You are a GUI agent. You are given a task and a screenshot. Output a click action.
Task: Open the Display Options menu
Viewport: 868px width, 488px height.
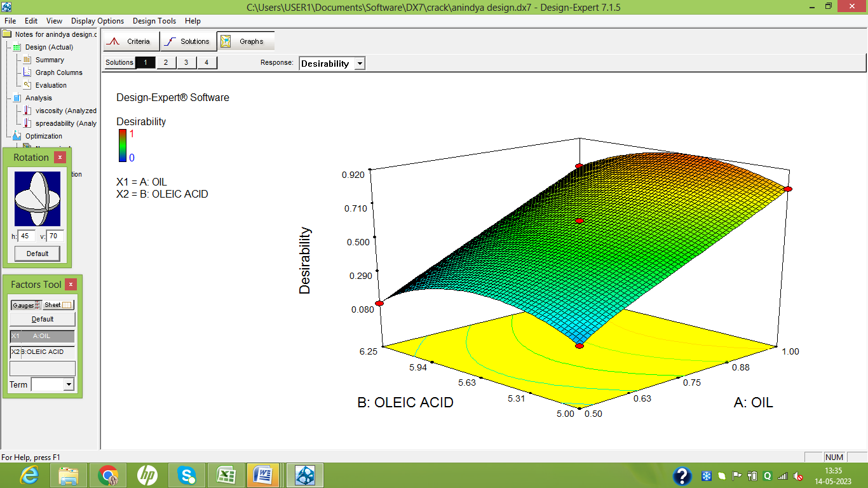[97, 21]
